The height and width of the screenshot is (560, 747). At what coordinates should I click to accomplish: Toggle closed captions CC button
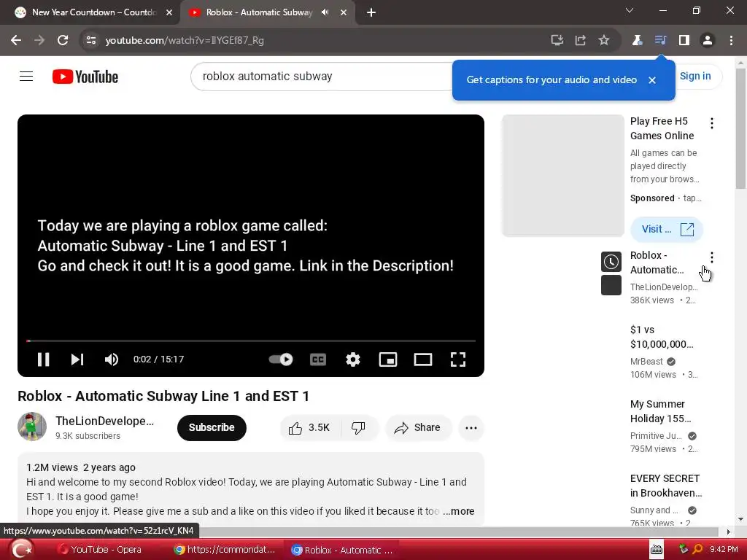click(318, 359)
